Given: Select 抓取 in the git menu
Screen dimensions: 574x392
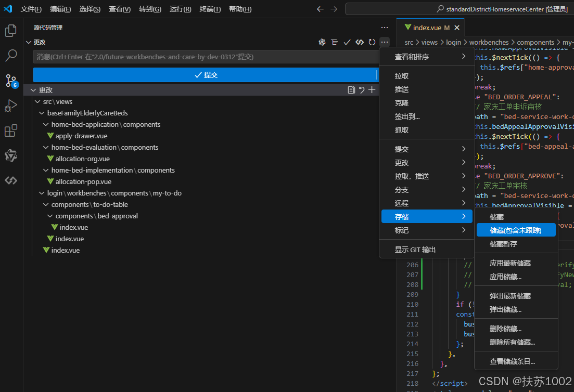Looking at the screenshot, I should pos(427,130).
